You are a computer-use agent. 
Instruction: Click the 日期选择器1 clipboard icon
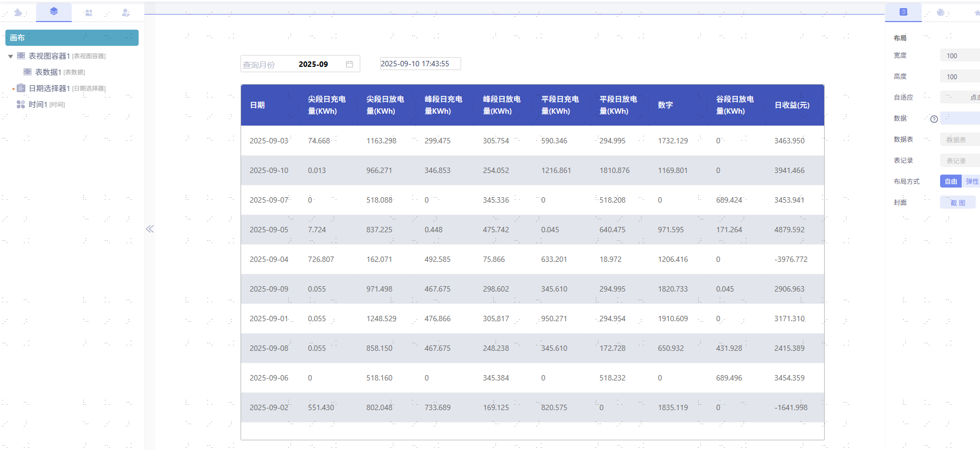(21, 88)
